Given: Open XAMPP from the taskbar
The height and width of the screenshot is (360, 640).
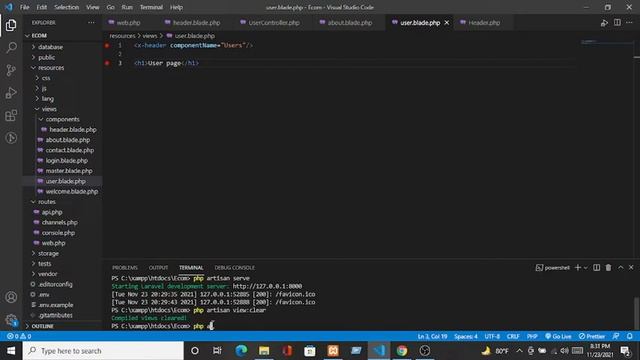Looking at the screenshot, I should tap(333, 351).
